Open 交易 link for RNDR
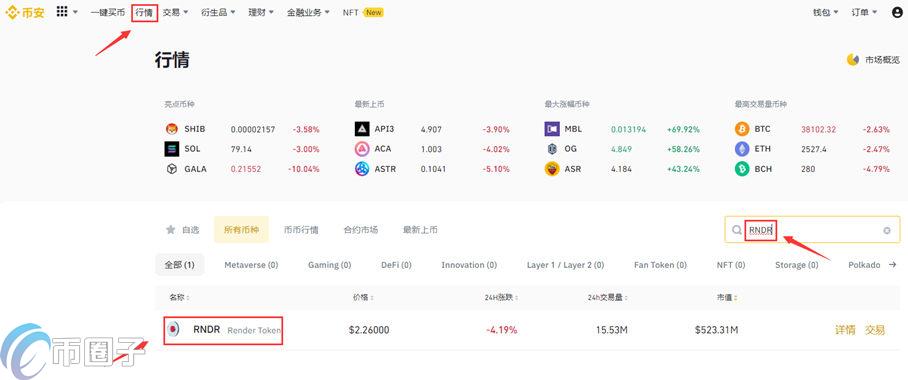Screen dimensions: 908x380 pos(875,330)
